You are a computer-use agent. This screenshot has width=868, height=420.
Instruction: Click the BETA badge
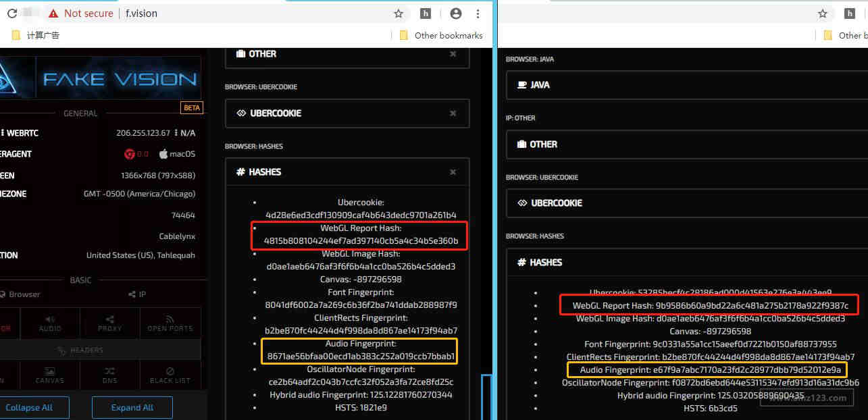coord(192,108)
